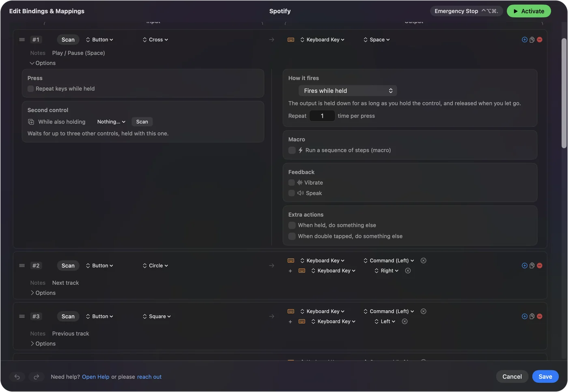Viewport: 568px width, 392px height.
Task: Enable Repeat keys while held
Action: click(x=30, y=89)
